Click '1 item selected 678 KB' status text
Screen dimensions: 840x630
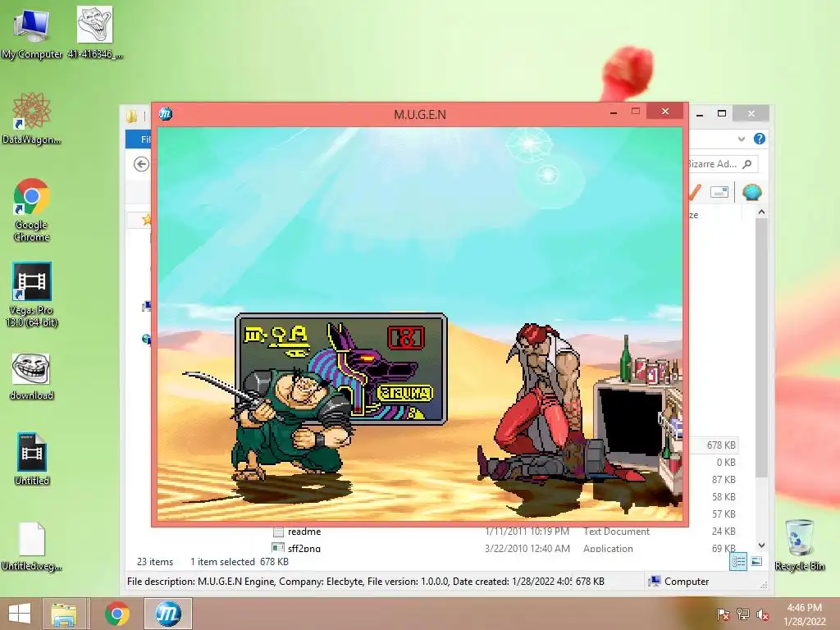tap(240, 561)
